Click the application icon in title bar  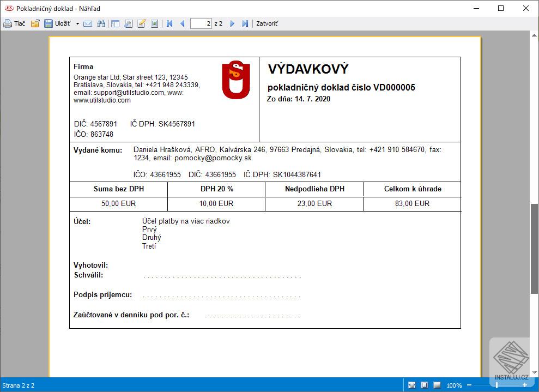tap(9, 8)
